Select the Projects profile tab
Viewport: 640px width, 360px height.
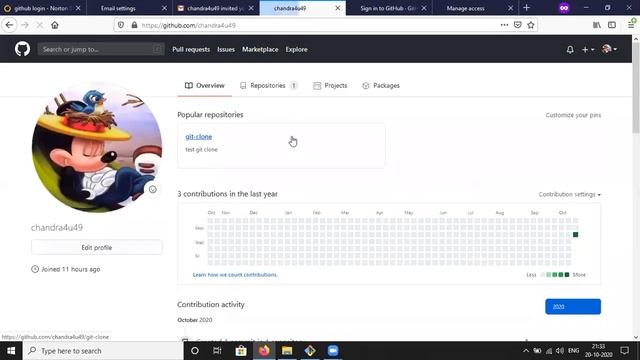[330, 86]
